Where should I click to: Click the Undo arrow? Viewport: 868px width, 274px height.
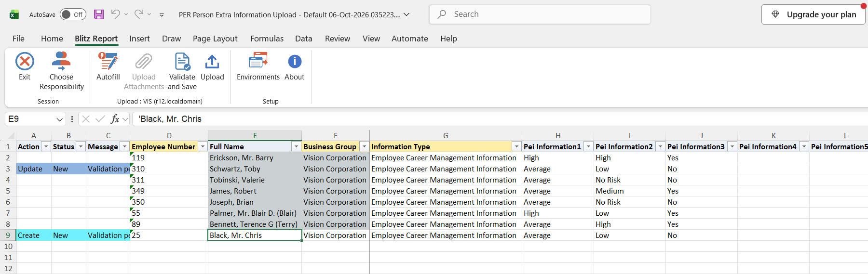click(115, 14)
